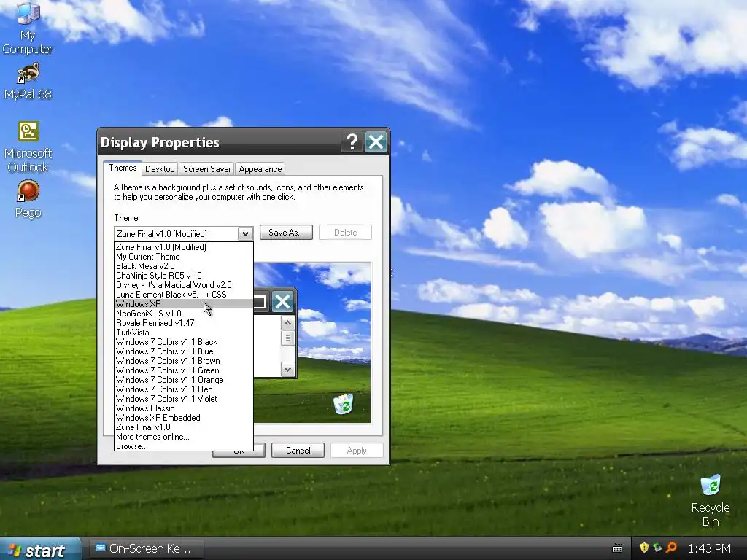Open the My Computer desktop icon
Screen dimensions: 747x560
tap(28, 28)
